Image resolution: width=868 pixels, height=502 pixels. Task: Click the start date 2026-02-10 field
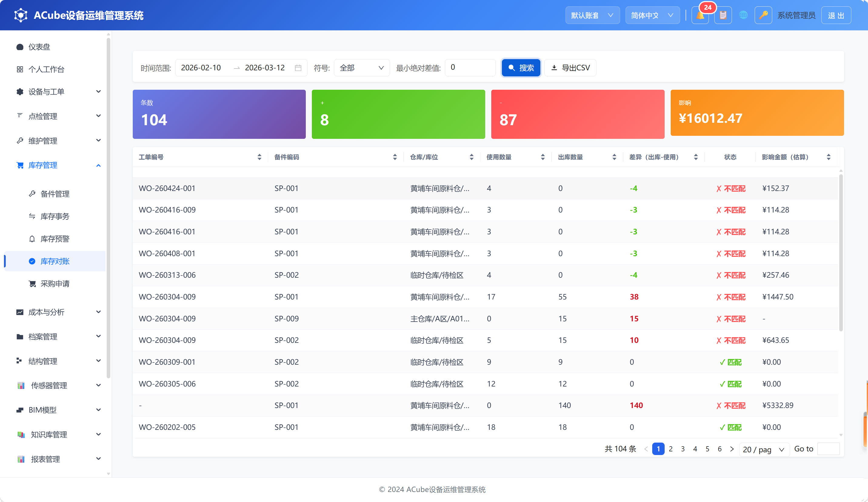click(x=201, y=68)
